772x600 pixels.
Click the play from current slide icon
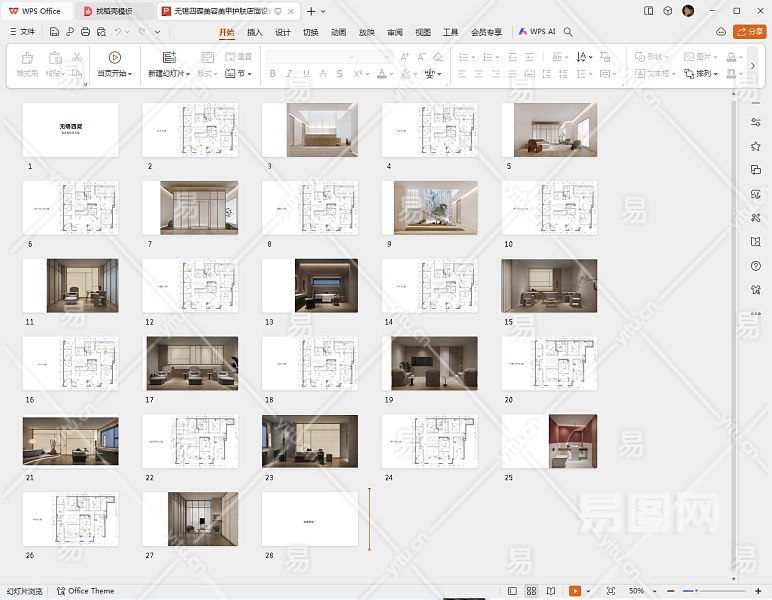[x=114, y=58]
